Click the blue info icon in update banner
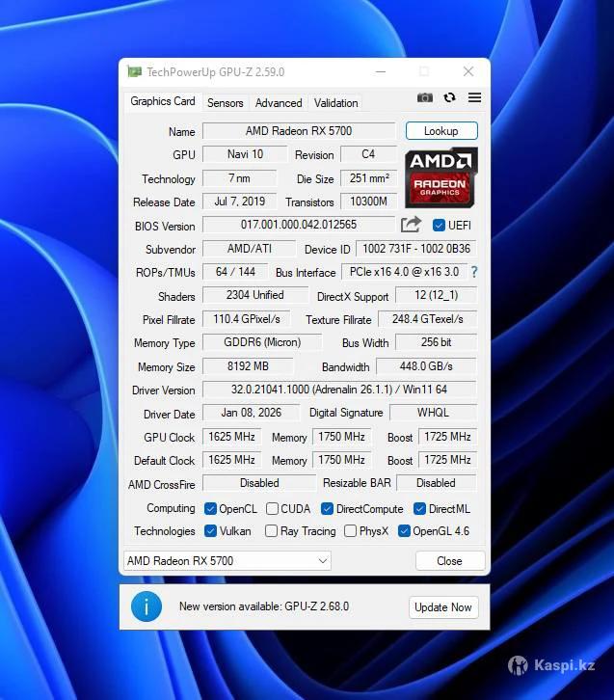The width and height of the screenshot is (614, 700). (147, 606)
